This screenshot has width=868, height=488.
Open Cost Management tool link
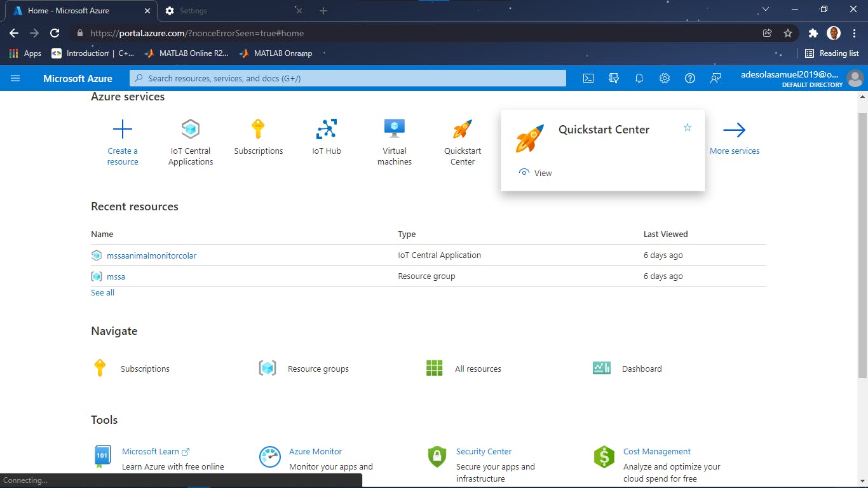click(x=656, y=451)
